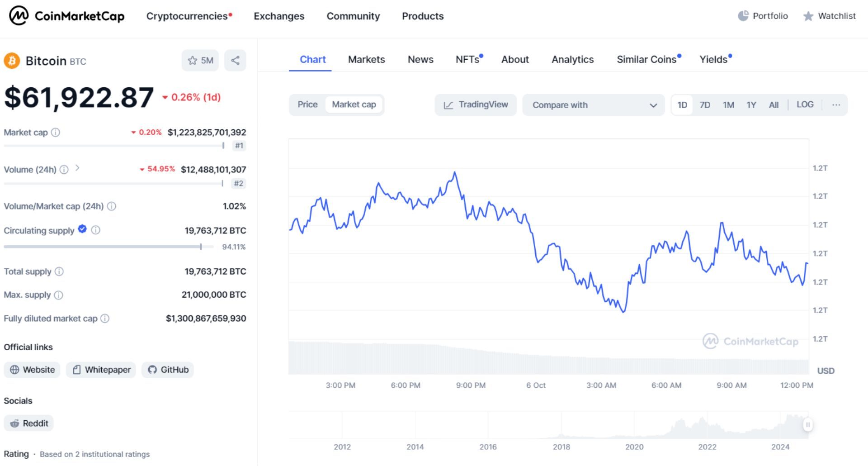The image size is (868, 466).
Task: Click the circulating supply progress bar
Action: [x=108, y=247]
